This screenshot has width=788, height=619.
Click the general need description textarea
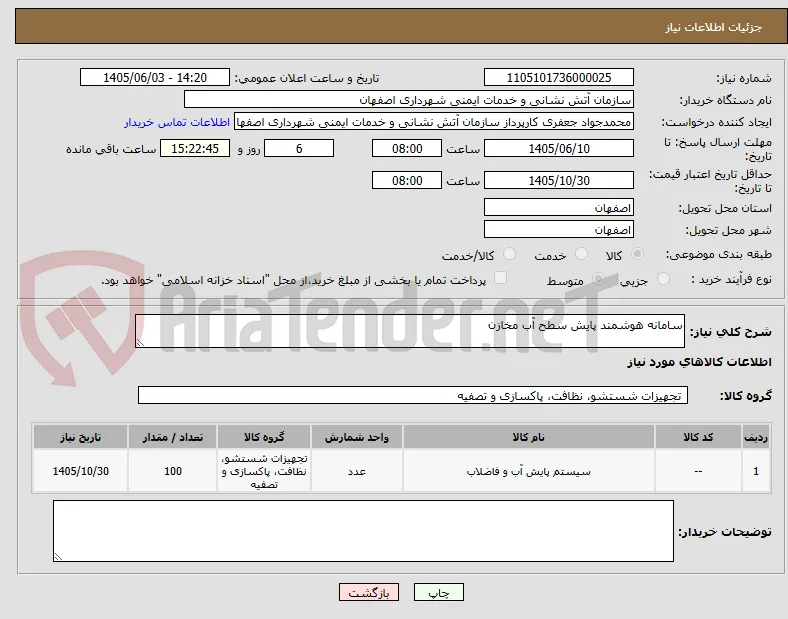[x=410, y=331]
